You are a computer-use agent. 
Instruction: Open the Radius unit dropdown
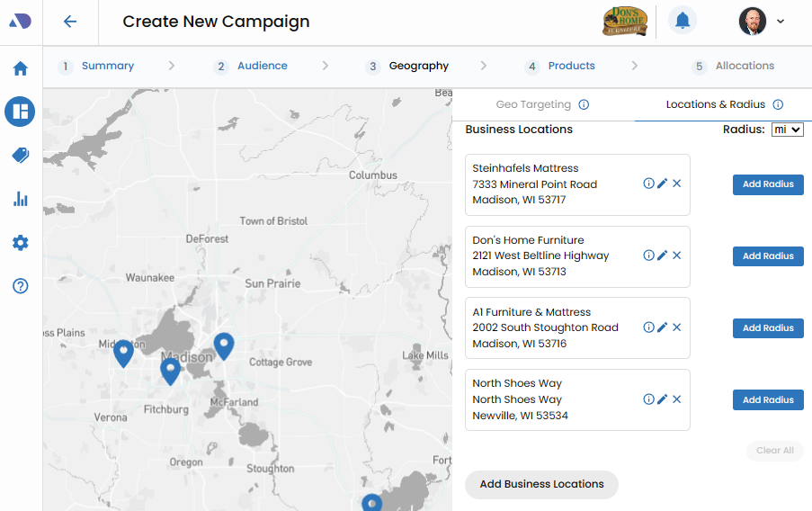[x=787, y=130]
